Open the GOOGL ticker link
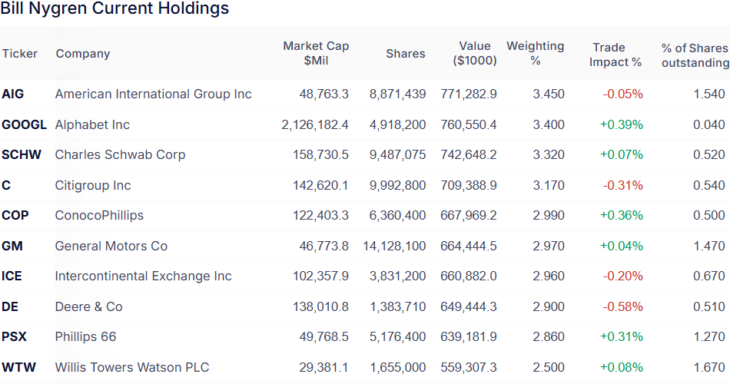Image resolution: width=730 pixels, height=384 pixels. (24, 125)
